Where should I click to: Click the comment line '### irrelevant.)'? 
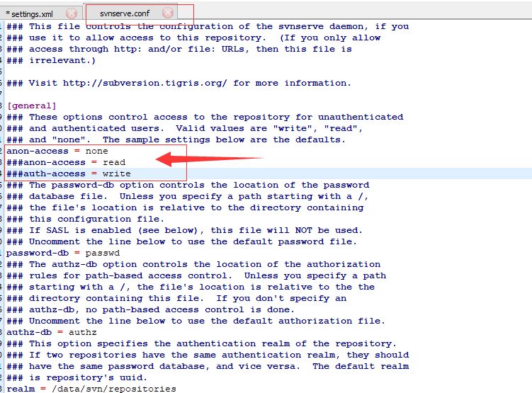pos(51,60)
